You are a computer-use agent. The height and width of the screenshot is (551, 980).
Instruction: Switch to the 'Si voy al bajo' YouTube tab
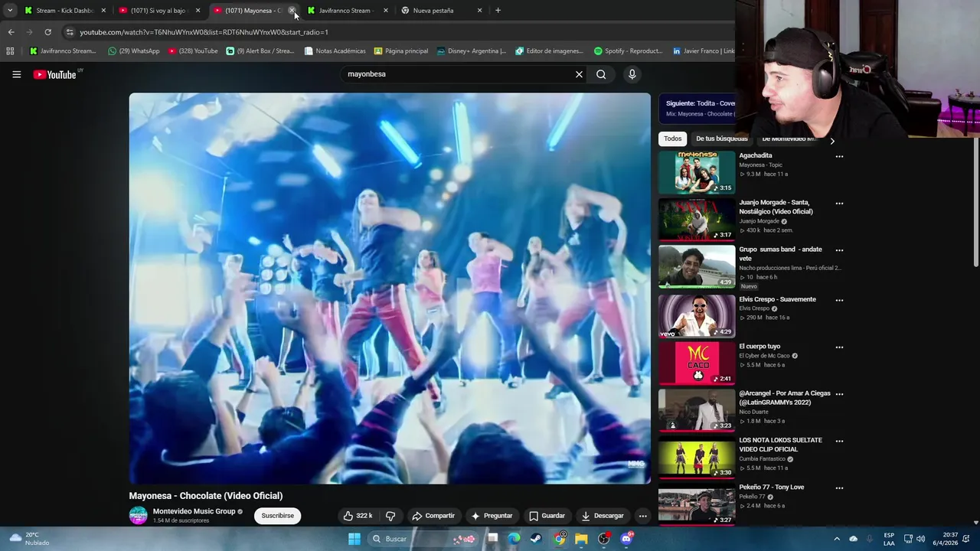[x=158, y=11]
